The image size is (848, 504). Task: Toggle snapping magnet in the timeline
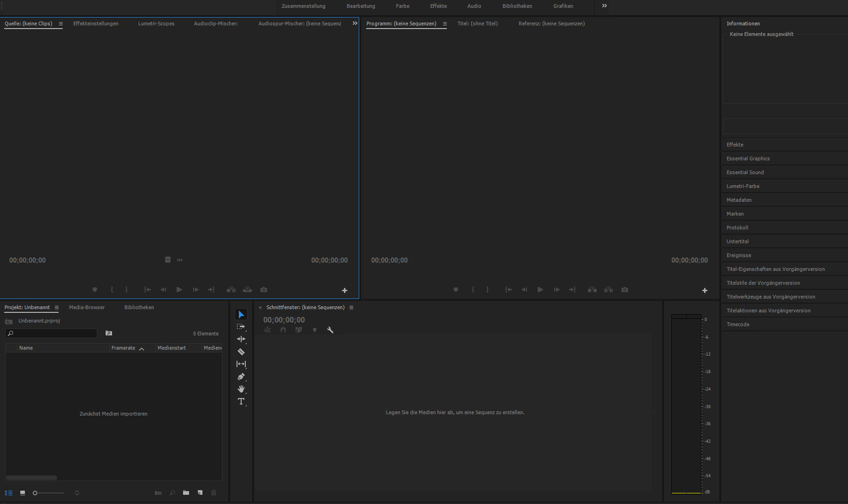pos(283,330)
